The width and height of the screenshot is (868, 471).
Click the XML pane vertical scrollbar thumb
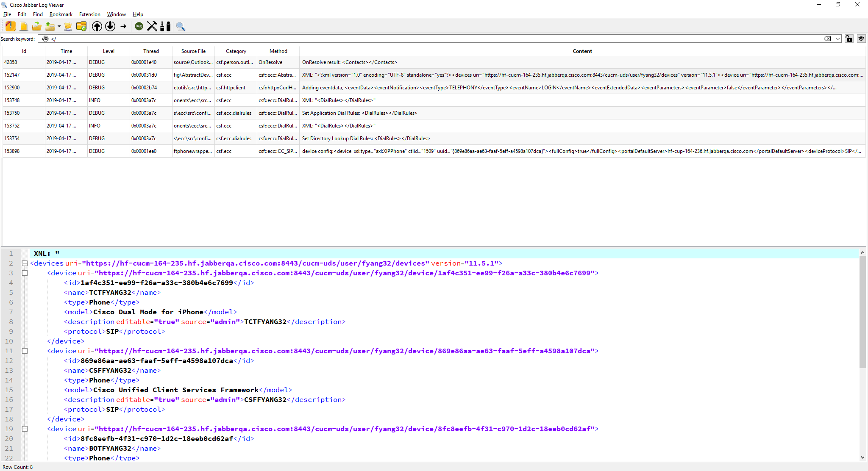(862, 313)
